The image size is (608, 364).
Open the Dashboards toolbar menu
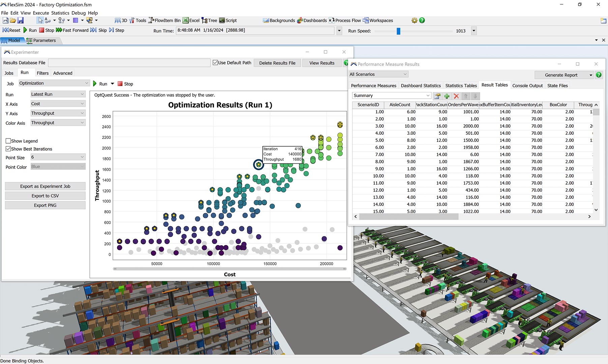point(312,21)
